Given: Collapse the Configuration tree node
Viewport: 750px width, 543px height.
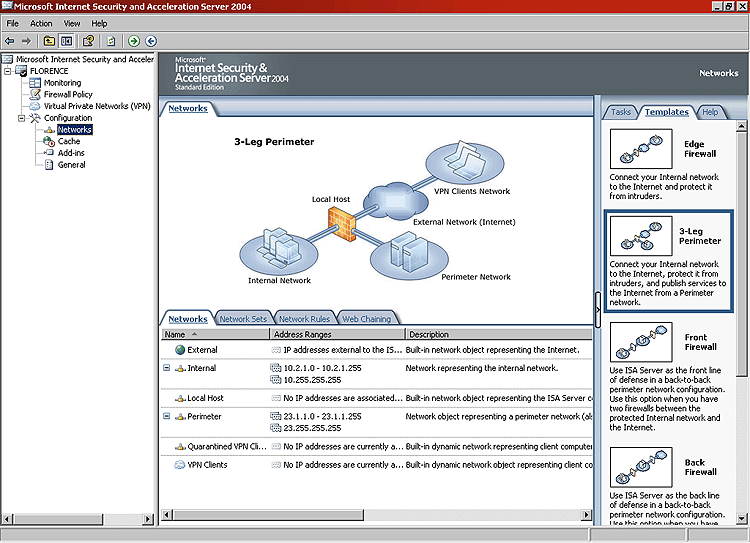Looking at the screenshot, I should point(22,118).
